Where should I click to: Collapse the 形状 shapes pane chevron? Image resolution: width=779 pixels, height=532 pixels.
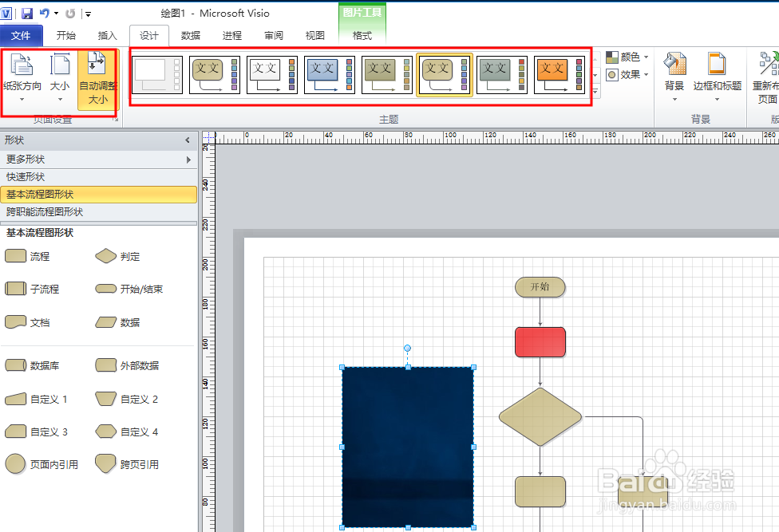(188, 140)
